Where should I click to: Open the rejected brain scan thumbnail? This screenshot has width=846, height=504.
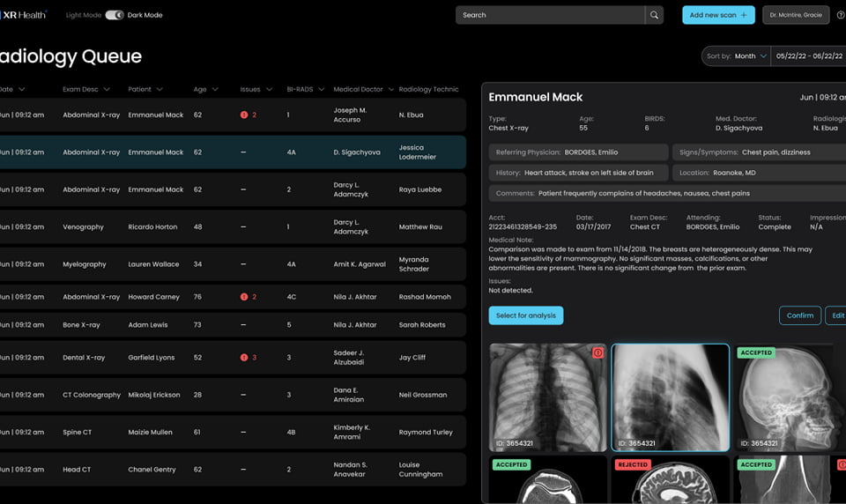pyautogui.click(x=670, y=479)
